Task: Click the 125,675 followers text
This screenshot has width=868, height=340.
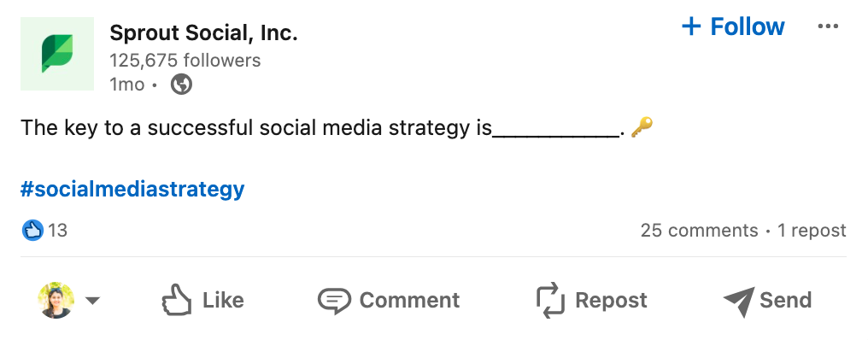Action: [185, 60]
